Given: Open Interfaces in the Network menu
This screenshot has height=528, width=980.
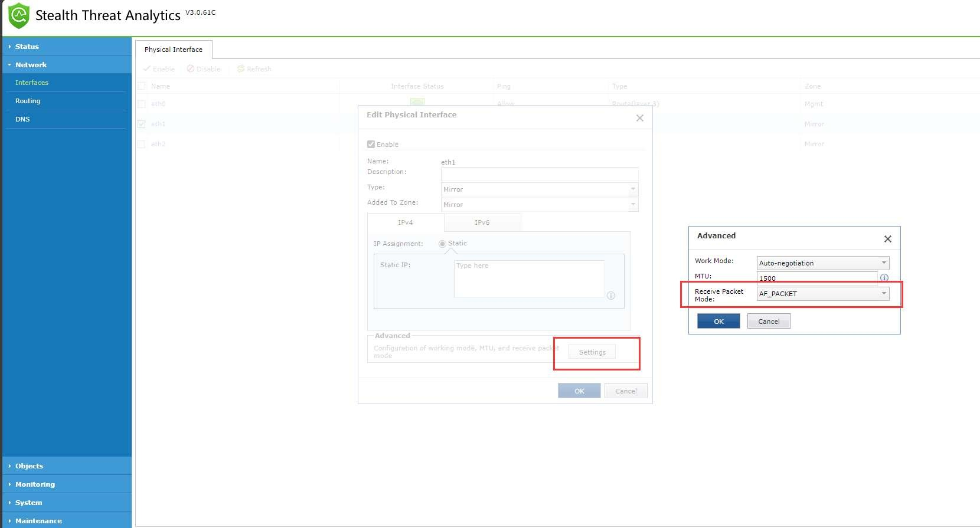Looking at the screenshot, I should coord(32,83).
